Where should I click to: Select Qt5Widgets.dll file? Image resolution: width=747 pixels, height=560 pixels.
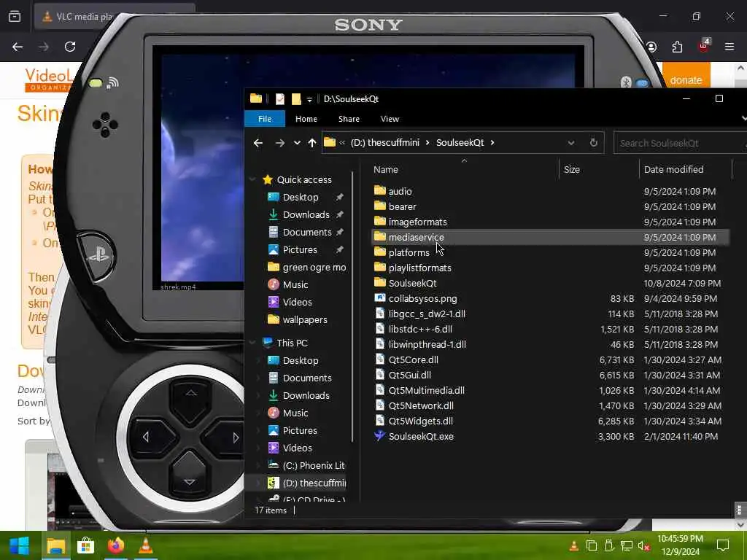point(421,421)
